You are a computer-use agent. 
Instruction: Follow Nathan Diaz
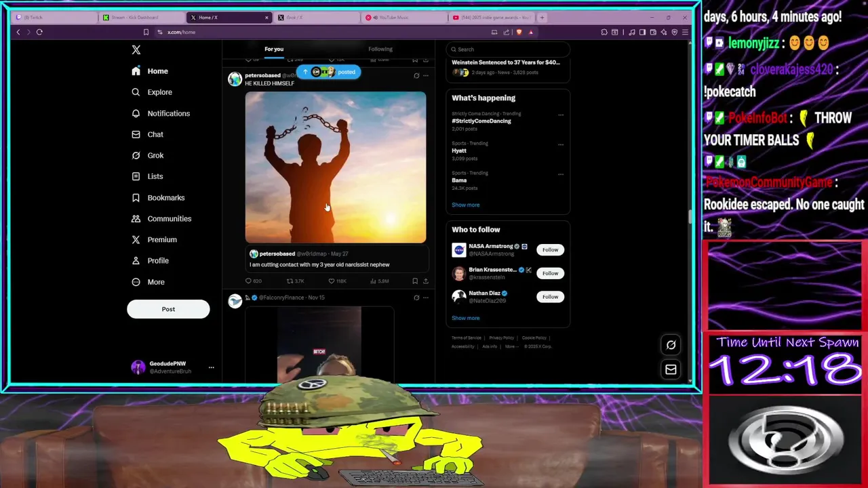point(550,297)
